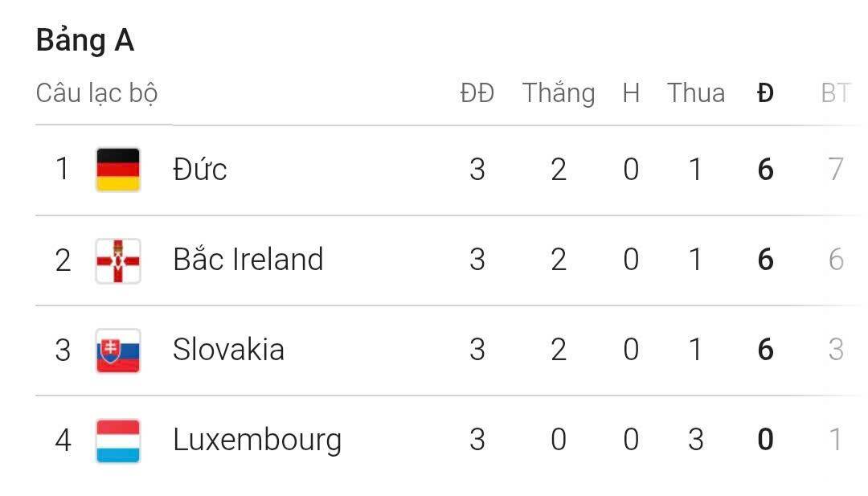Click the ĐĐ matches played header
The height and width of the screenshot is (496, 868).
(477, 93)
